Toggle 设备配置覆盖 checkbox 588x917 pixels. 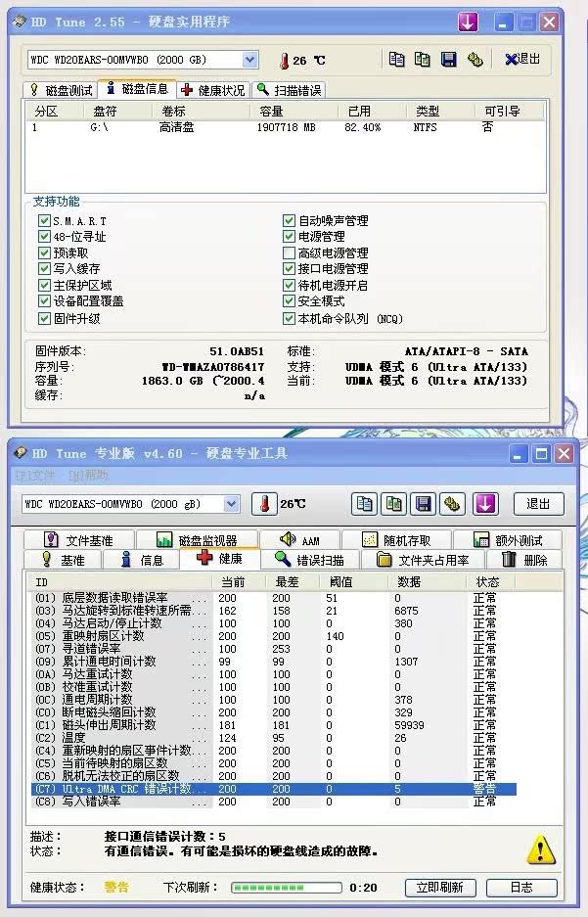point(44,300)
